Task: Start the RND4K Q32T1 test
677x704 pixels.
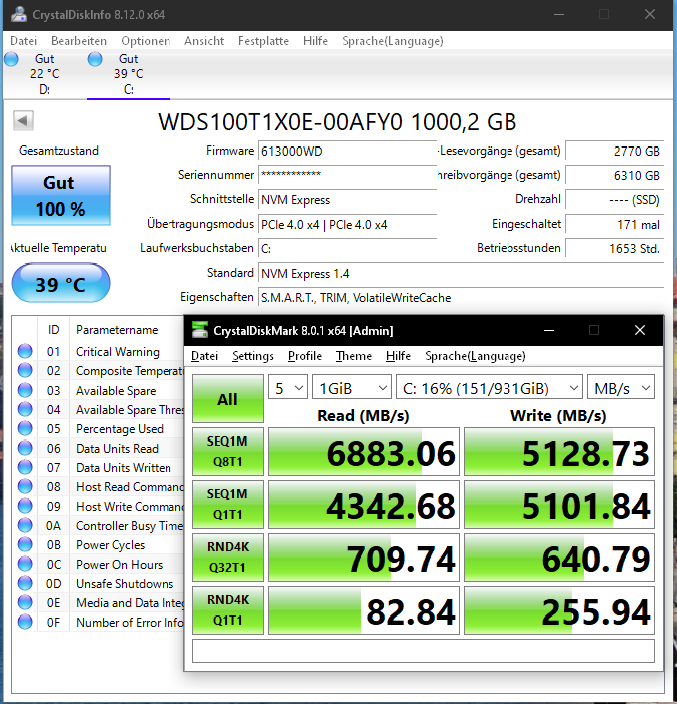Action: [228, 557]
